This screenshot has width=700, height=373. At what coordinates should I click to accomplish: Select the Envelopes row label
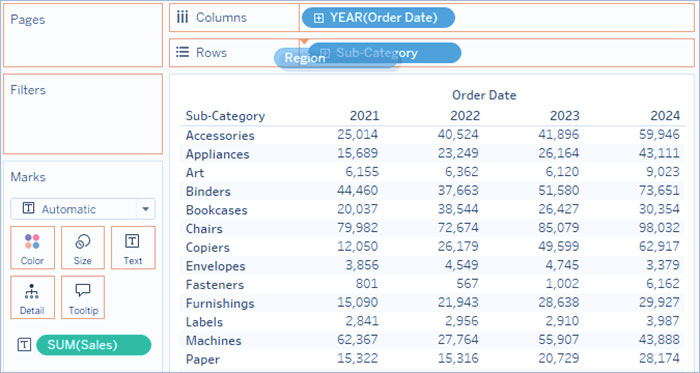coord(216,266)
